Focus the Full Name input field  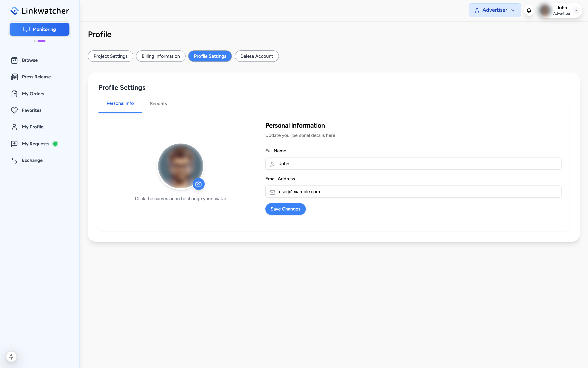pyautogui.click(x=413, y=164)
